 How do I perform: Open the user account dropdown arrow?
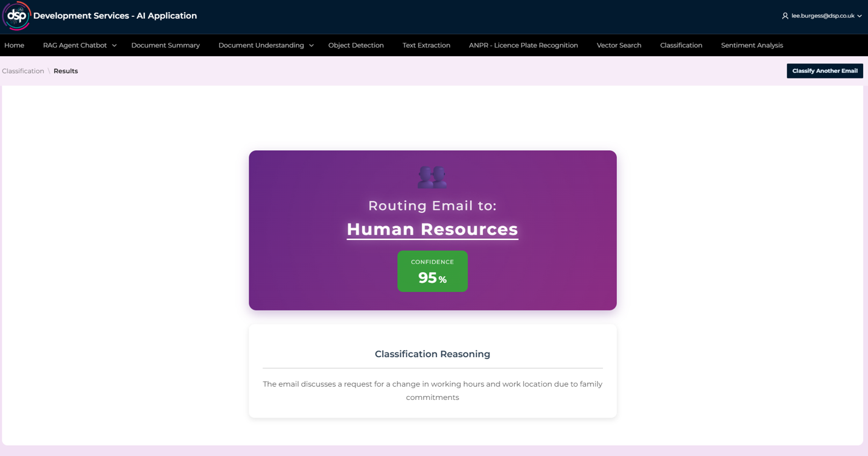860,16
